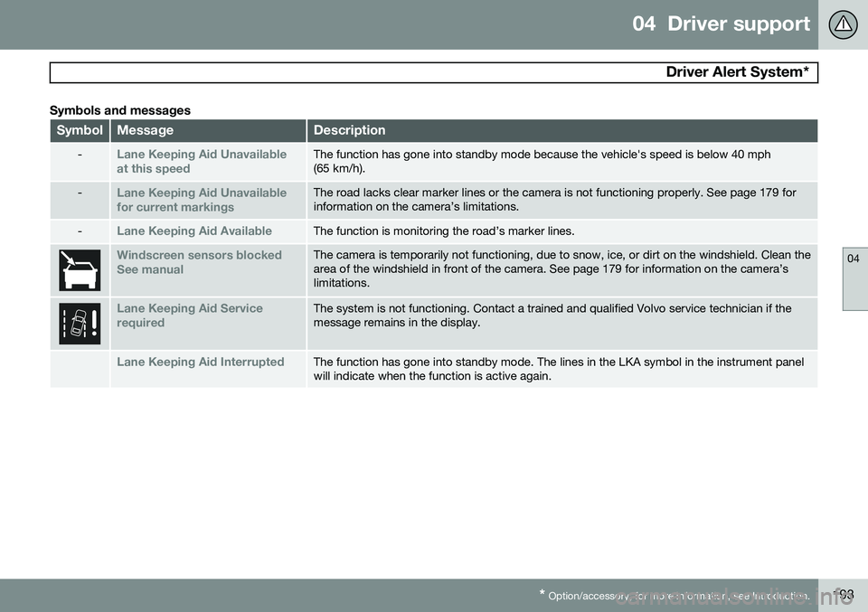Click the description about road lacking marker lines
The width and height of the screenshot is (868, 612).
(x=554, y=200)
